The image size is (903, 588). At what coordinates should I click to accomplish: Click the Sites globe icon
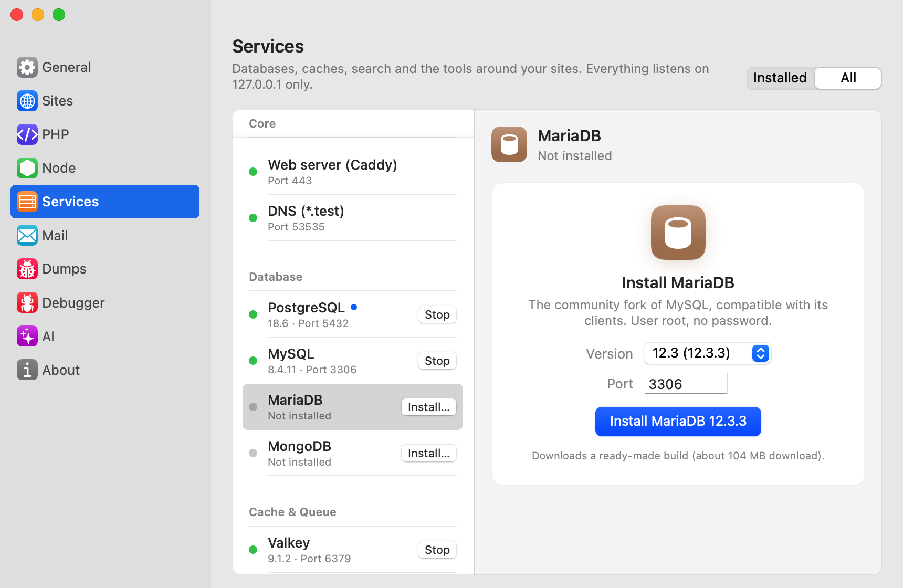pyautogui.click(x=27, y=101)
